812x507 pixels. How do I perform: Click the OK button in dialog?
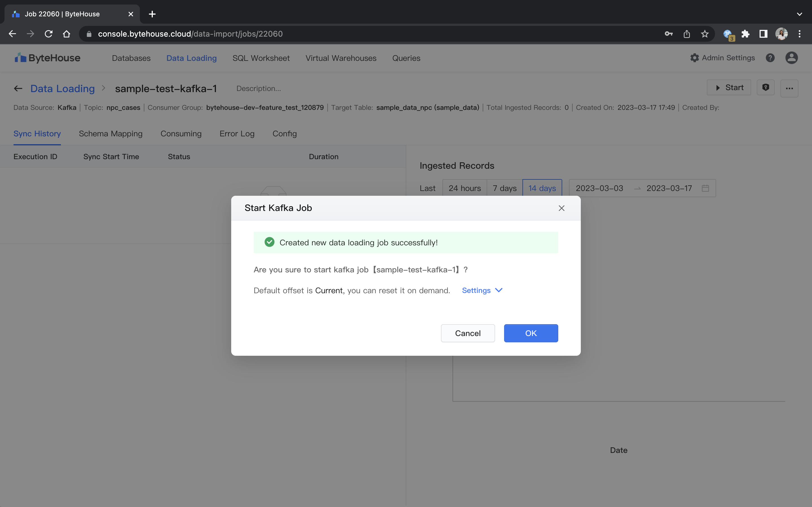click(531, 333)
